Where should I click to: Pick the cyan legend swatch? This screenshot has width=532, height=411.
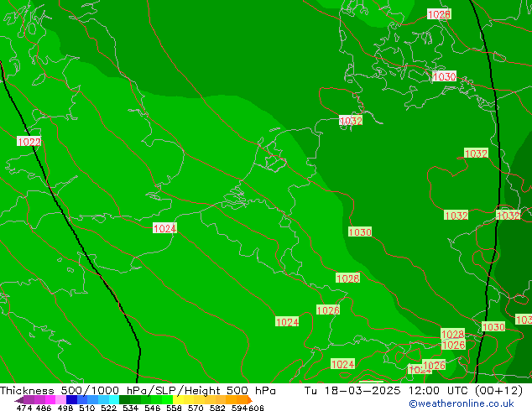(114, 400)
